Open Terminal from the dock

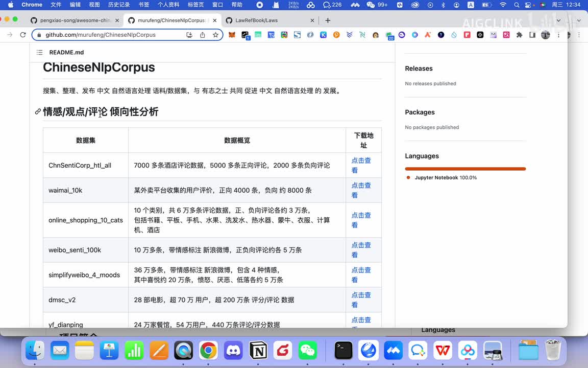pyautogui.click(x=344, y=351)
